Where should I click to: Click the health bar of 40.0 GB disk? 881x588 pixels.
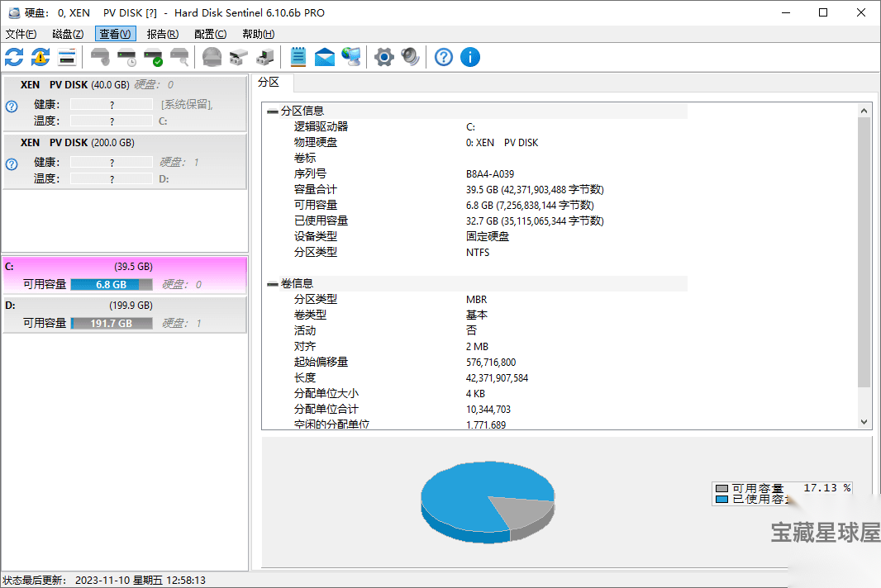click(x=112, y=104)
